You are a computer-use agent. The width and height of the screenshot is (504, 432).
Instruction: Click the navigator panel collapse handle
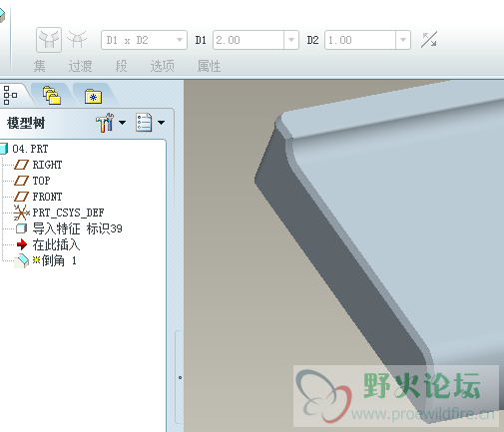(180, 377)
